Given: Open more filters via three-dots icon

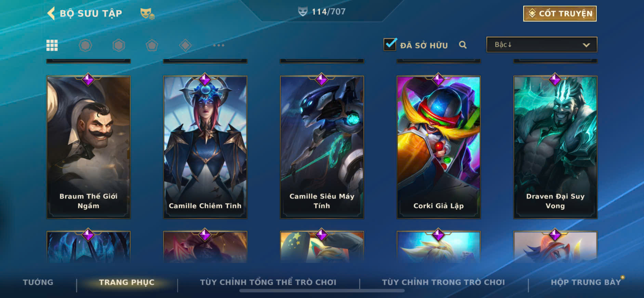Looking at the screenshot, I should point(219,45).
